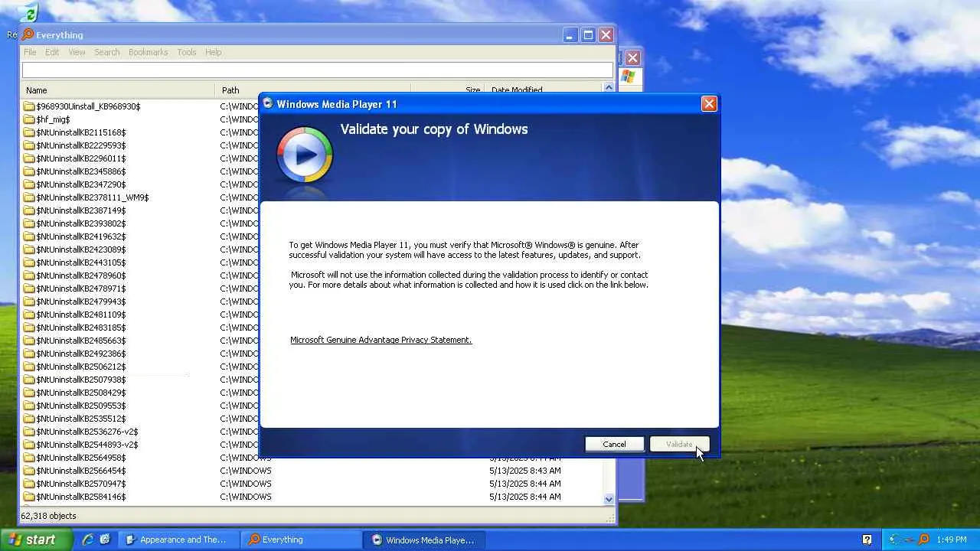The height and width of the screenshot is (551, 980).
Task: Focus the Everything search box
Action: 317,70
